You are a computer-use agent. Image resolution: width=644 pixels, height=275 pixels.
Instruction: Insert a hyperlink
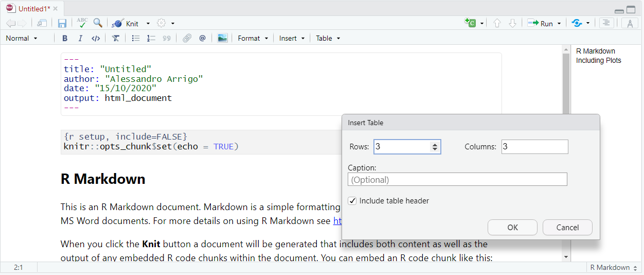click(x=187, y=38)
